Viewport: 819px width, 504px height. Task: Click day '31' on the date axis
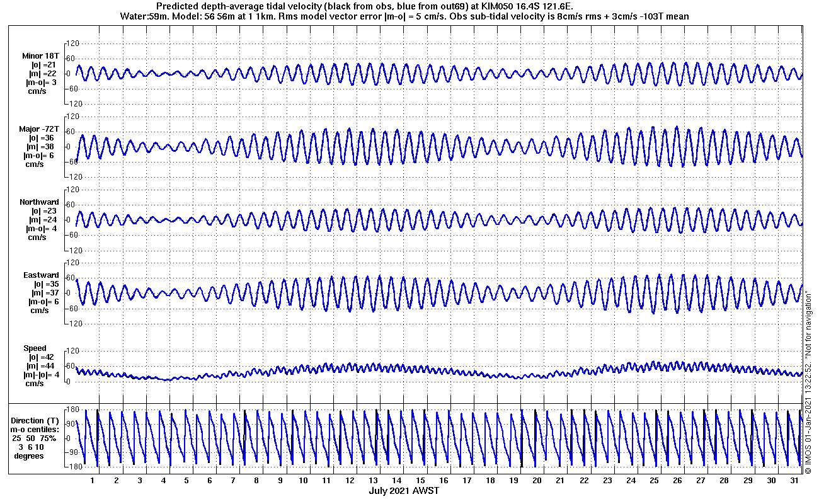coord(794,480)
